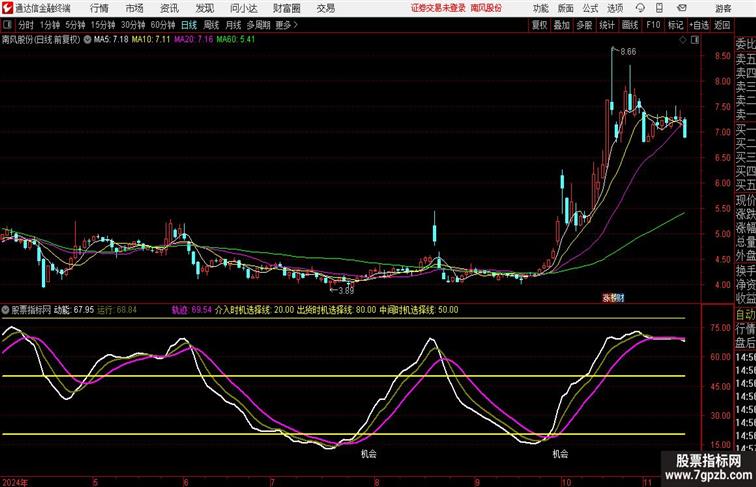Image resolution: width=756 pixels, height=487 pixels.
Task: Click the 3.89 low price label
Action: (x=346, y=290)
